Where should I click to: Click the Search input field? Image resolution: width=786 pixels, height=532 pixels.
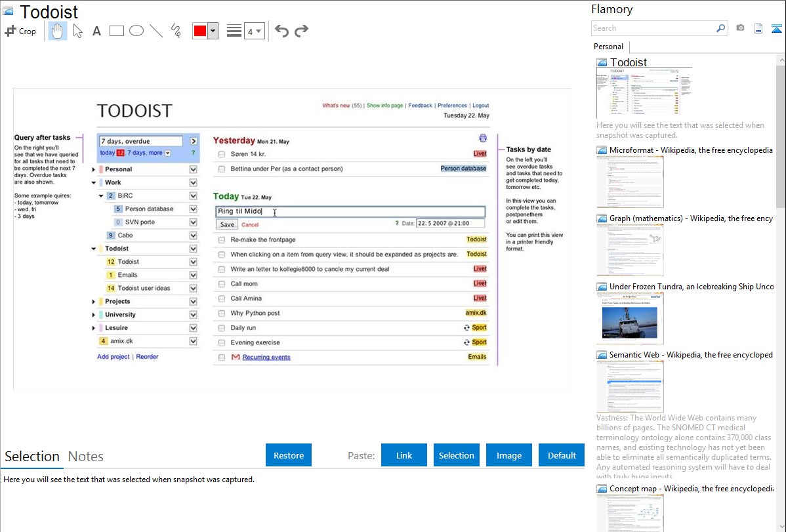point(653,28)
